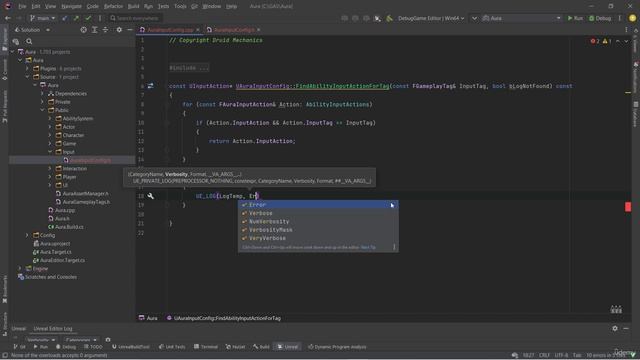
Task: Open the Refactor menu
Action: [113, 6]
